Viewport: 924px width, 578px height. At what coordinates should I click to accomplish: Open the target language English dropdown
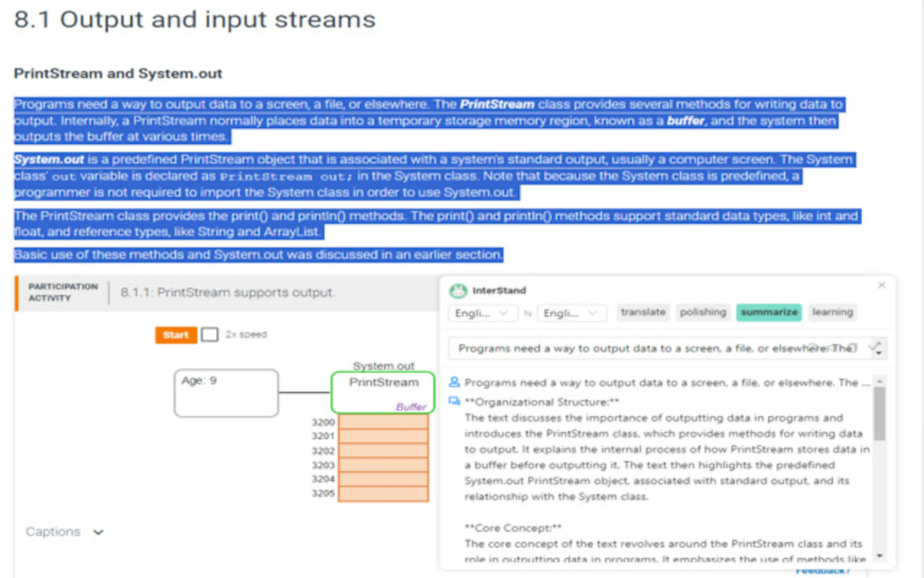tap(571, 313)
